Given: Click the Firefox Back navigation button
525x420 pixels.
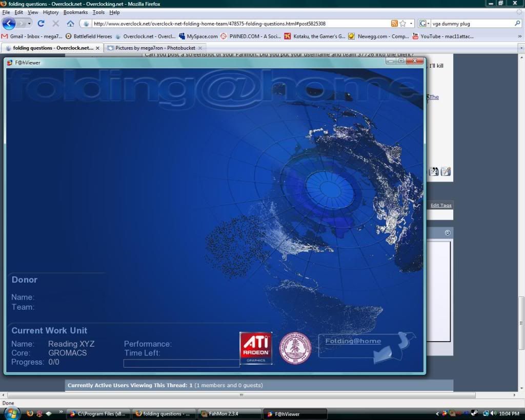Looking at the screenshot, I should [x=9, y=24].
